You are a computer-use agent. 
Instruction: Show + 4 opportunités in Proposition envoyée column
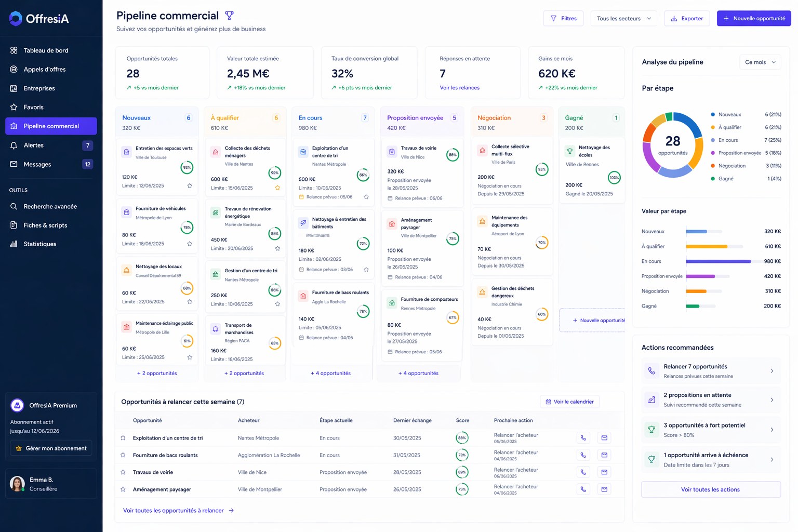[418, 373]
